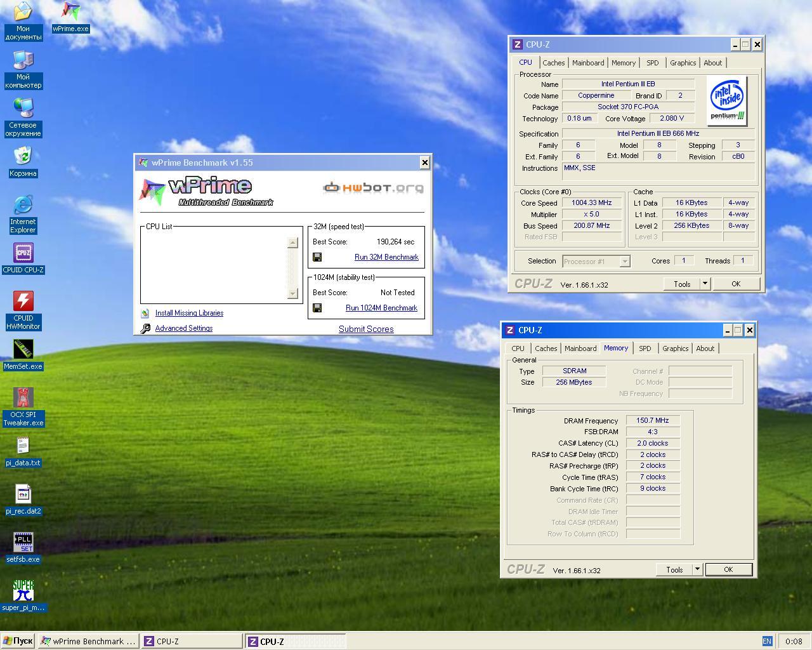Viewport: 812px width, 650px height.
Task: Open Memory tab in top CPU-Z window
Action: pyautogui.click(x=624, y=63)
